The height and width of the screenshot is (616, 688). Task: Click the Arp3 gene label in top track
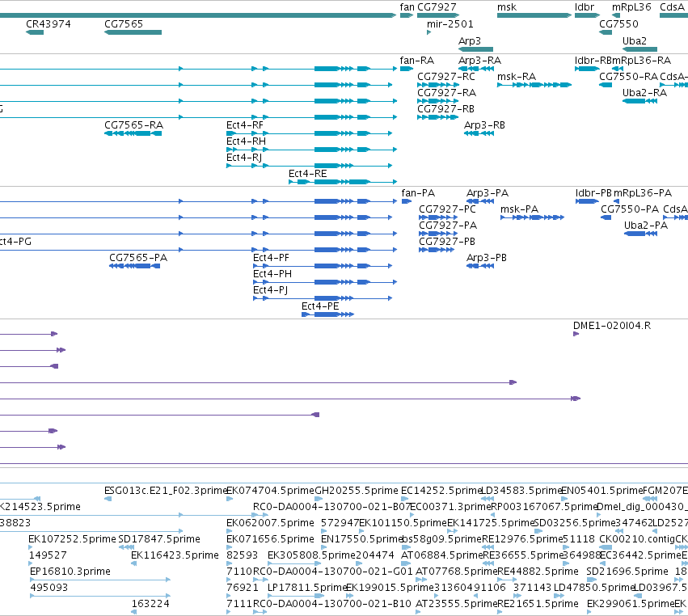pyautogui.click(x=470, y=40)
